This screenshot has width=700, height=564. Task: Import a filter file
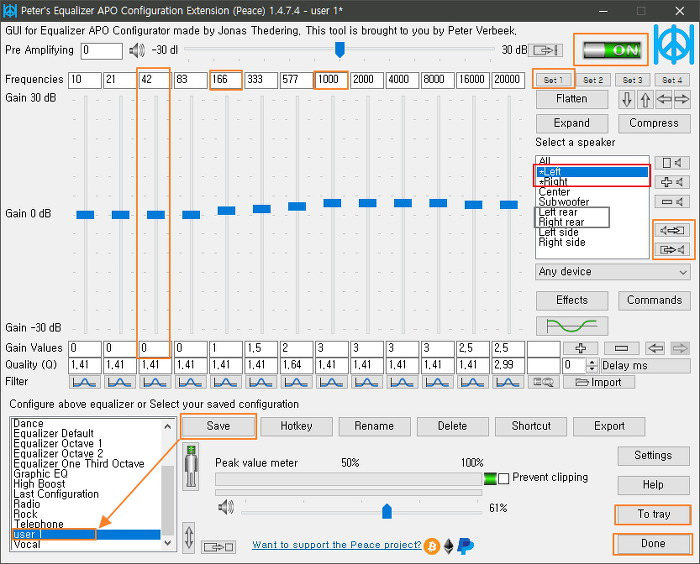(x=599, y=382)
